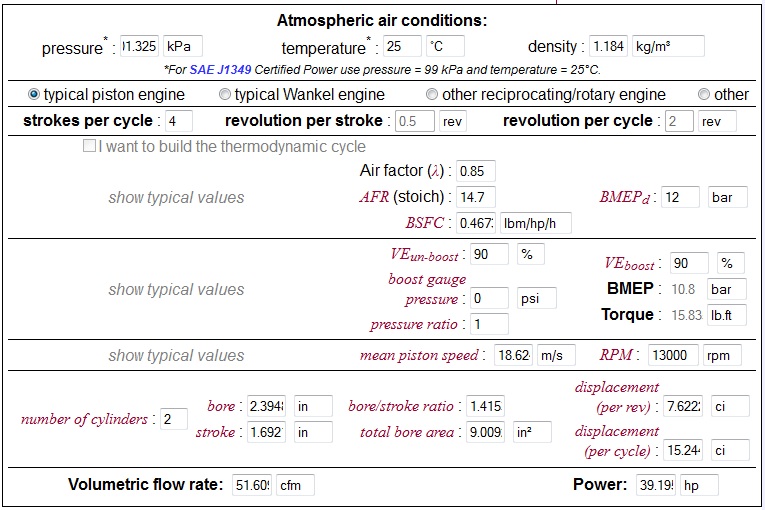Select the typical piston engine radio button
Image resolution: width=765 pixels, height=510 pixels.
34,94
